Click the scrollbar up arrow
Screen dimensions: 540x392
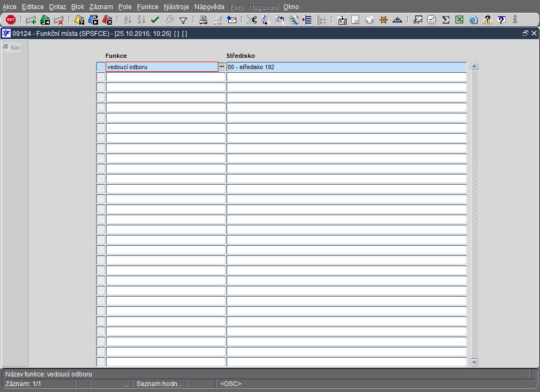(x=474, y=66)
